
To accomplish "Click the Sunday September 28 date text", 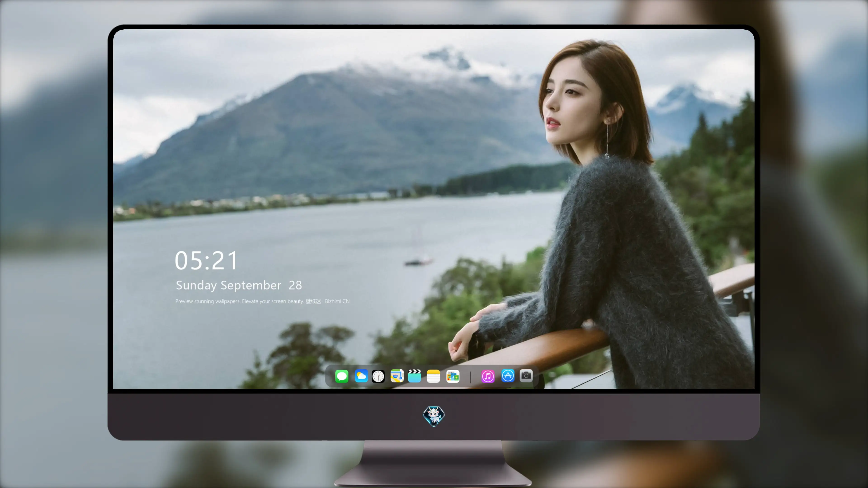I will tap(238, 286).
